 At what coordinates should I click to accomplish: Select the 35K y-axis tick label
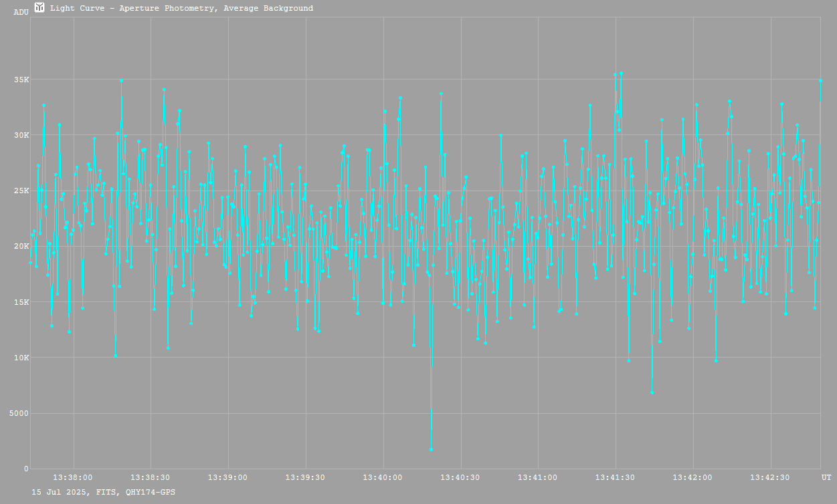pyautogui.click(x=21, y=80)
